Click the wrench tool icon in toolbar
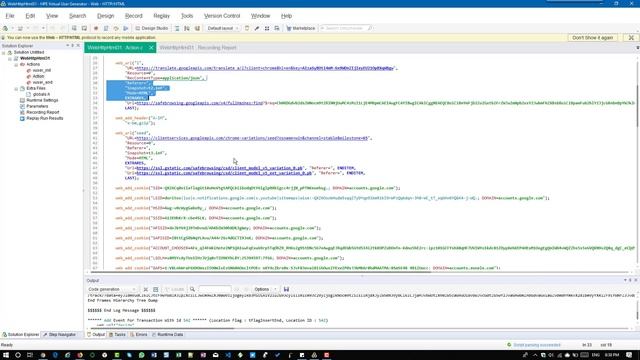640x360 pixels. 257,29
